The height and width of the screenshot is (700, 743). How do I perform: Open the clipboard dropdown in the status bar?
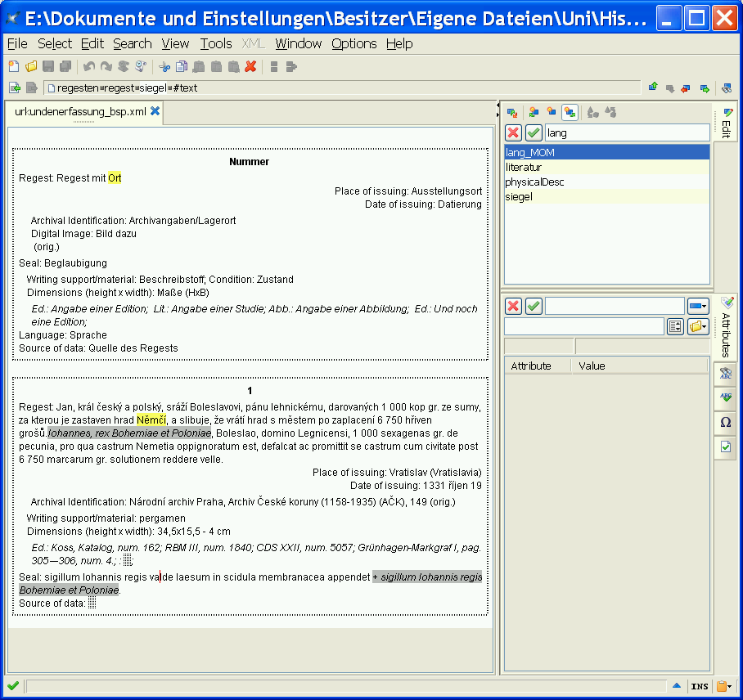724,686
